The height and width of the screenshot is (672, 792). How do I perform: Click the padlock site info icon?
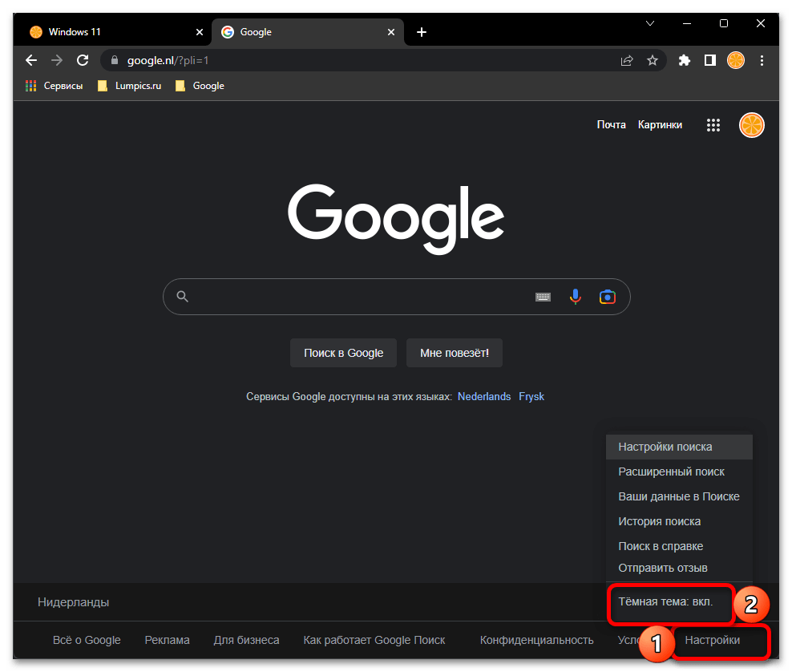pos(115,61)
